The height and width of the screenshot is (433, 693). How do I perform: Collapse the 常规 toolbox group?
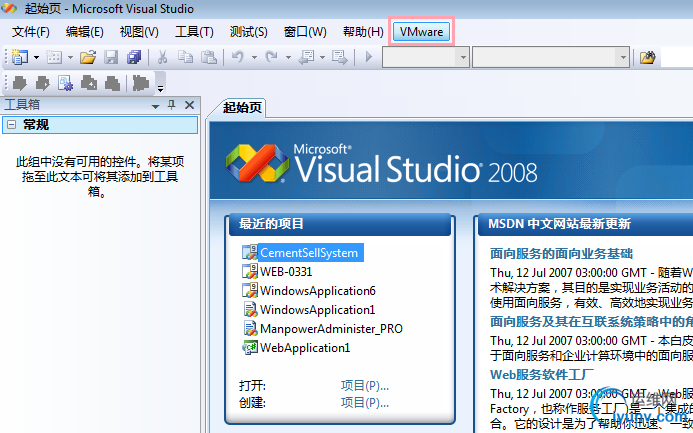point(11,125)
